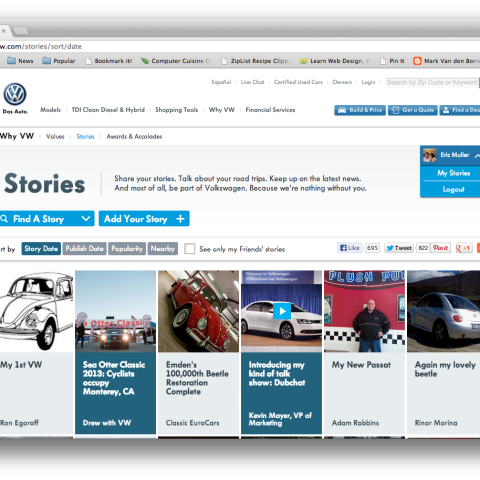Collapse the Eric Muller user menu
Viewport: 480px width, 480px height.
(x=477, y=155)
